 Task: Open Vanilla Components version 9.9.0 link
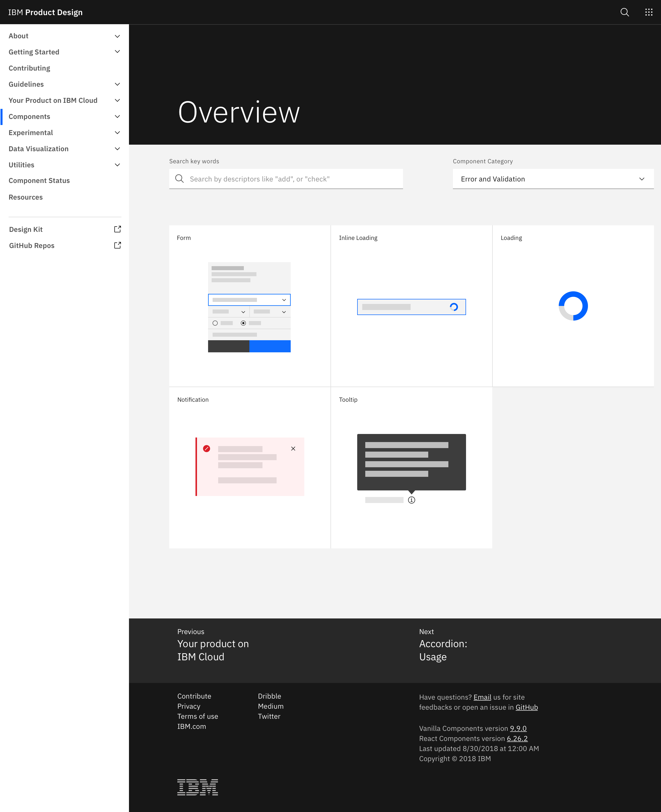(x=518, y=728)
